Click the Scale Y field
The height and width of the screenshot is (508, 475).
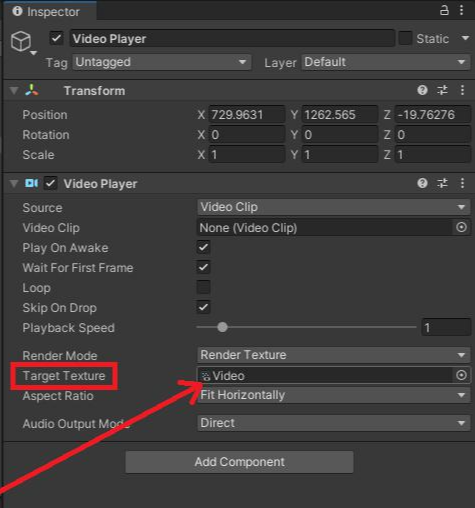pos(340,155)
